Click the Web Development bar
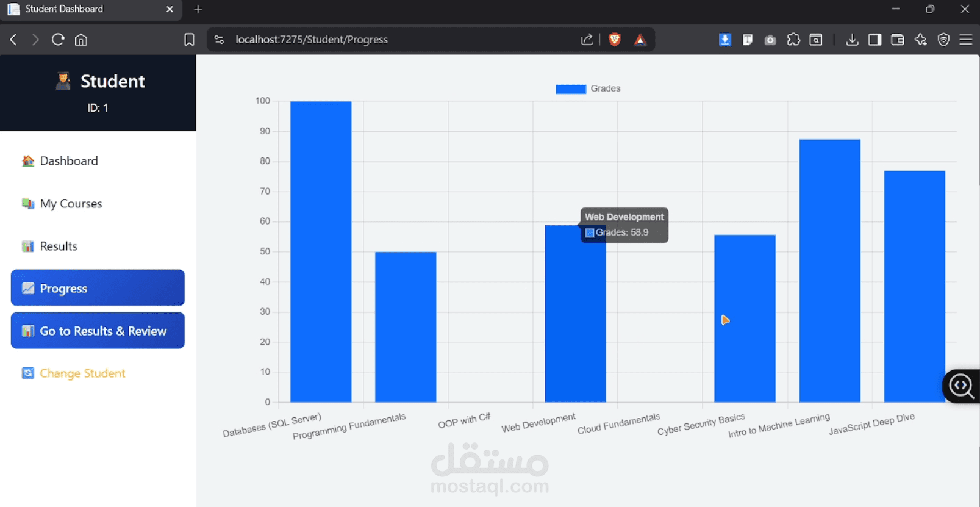Image resolution: width=980 pixels, height=507 pixels. 575,314
